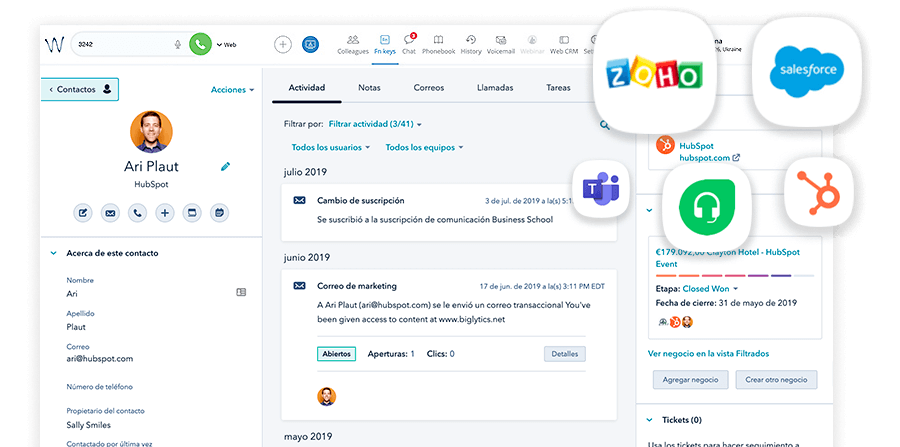This screenshot has height=447, width=900.
Task: Click the Zoho logo tile
Action: click(654, 73)
